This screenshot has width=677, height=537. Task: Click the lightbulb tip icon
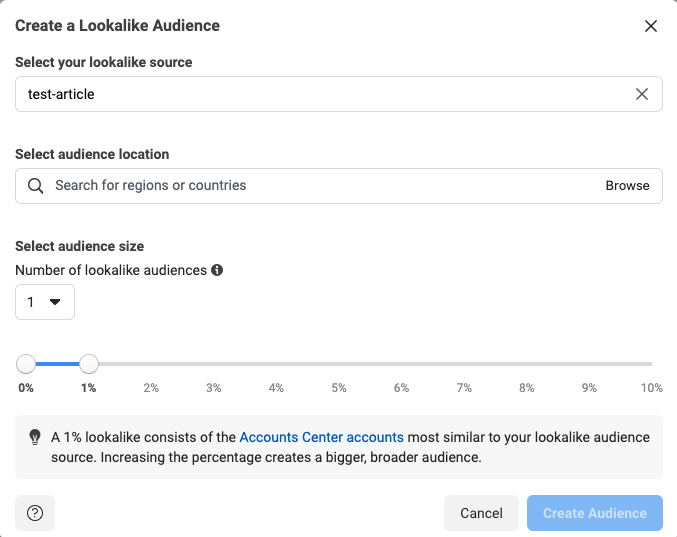coord(35,437)
